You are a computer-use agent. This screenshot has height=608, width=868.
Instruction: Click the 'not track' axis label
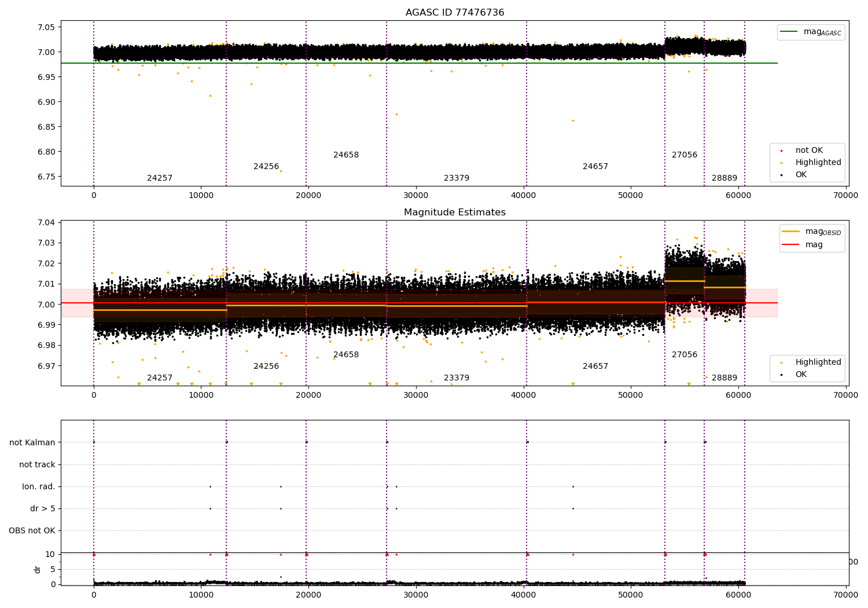click(37, 464)
